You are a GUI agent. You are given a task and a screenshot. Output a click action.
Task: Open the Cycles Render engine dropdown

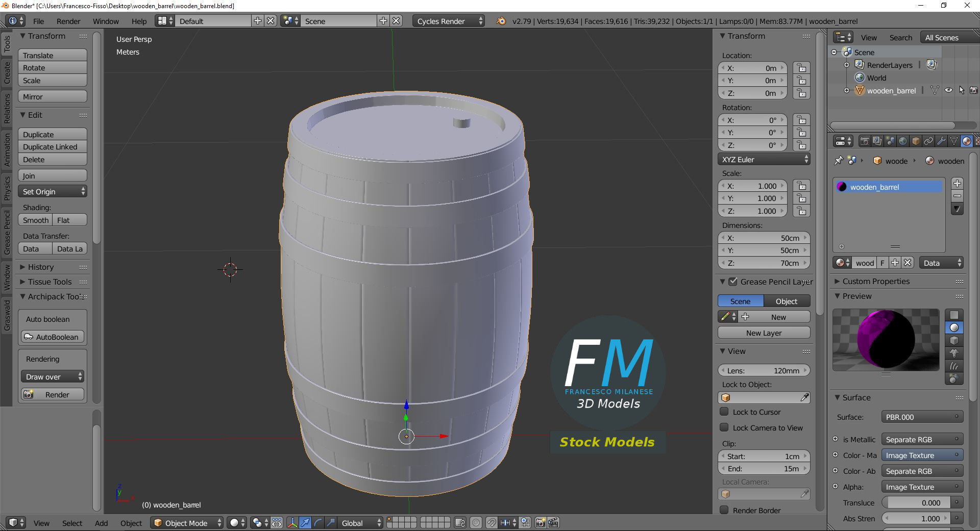pyautogui.click(x=449, y=21)
